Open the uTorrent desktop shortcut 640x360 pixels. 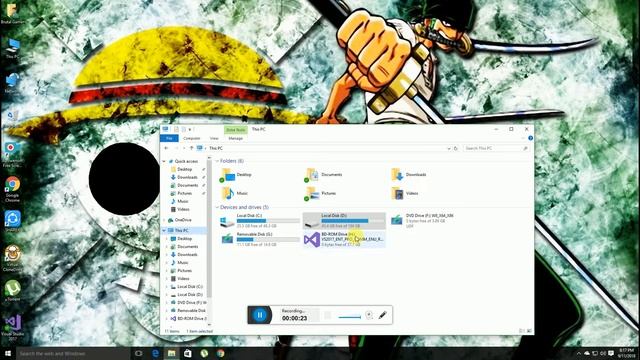12,291
